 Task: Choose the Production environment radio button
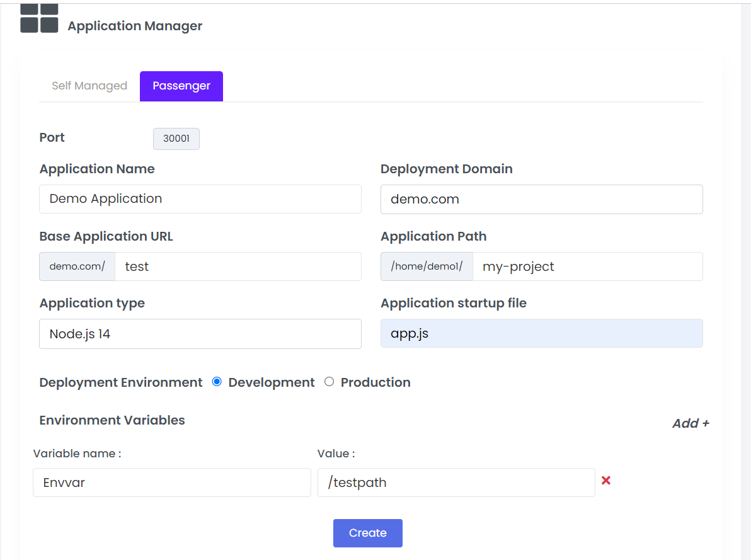coord(329,382)
